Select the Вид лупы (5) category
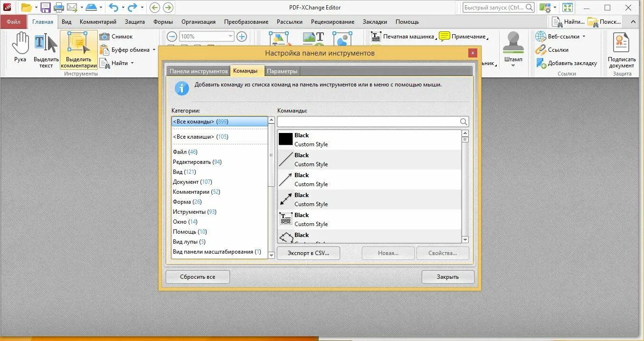Screen dimensions: 644x341 pyautogui.click(x=219, y=242)
